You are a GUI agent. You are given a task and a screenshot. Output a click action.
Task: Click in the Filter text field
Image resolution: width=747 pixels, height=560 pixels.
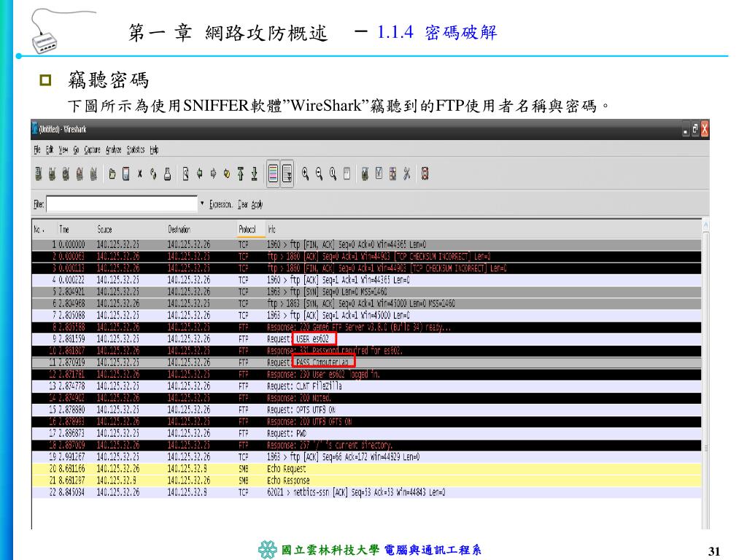[x=122, y=204]
